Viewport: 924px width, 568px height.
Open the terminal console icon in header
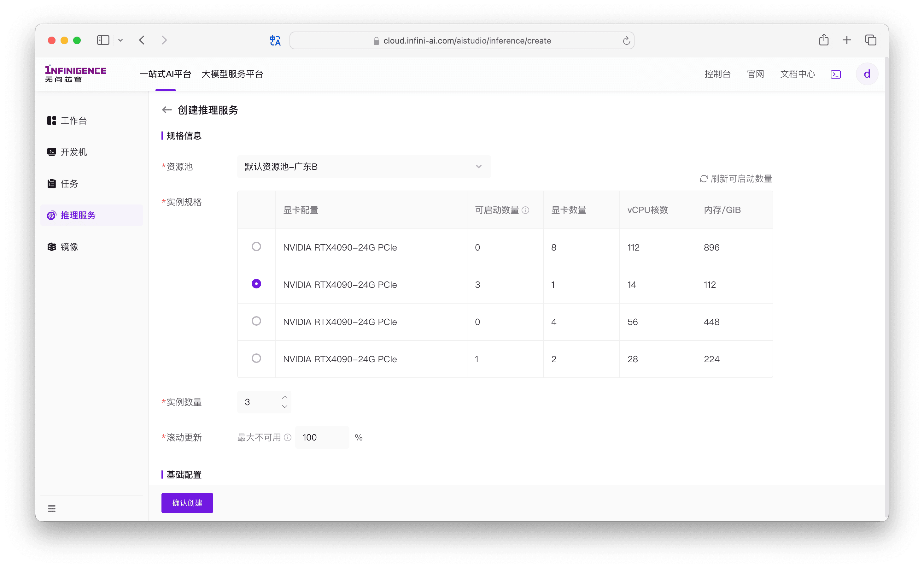pyautogui.click(x=835, y=74)
